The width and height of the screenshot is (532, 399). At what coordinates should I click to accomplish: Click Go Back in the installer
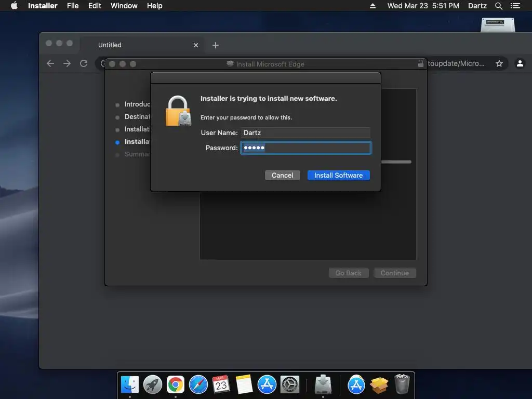click(349, 273)
